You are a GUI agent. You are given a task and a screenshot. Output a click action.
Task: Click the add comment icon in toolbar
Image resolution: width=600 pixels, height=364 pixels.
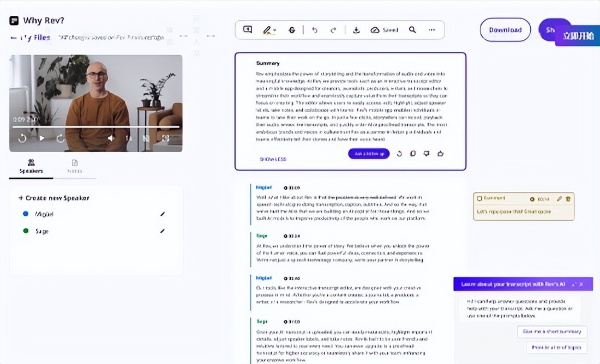(248, 30)
